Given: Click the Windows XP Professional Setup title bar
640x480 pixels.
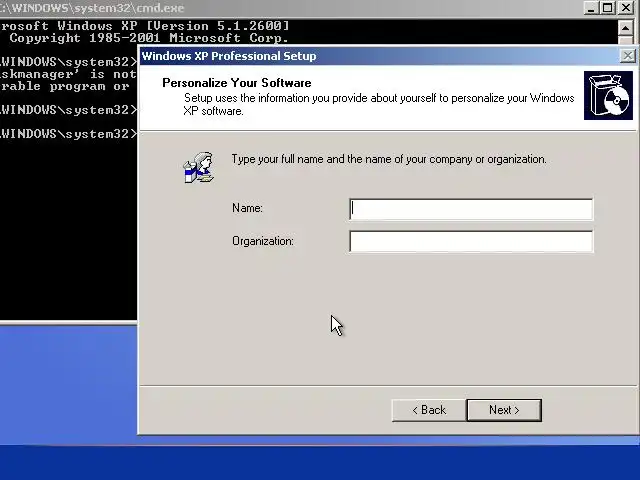Looking at the screenshot, I should 380,56.
